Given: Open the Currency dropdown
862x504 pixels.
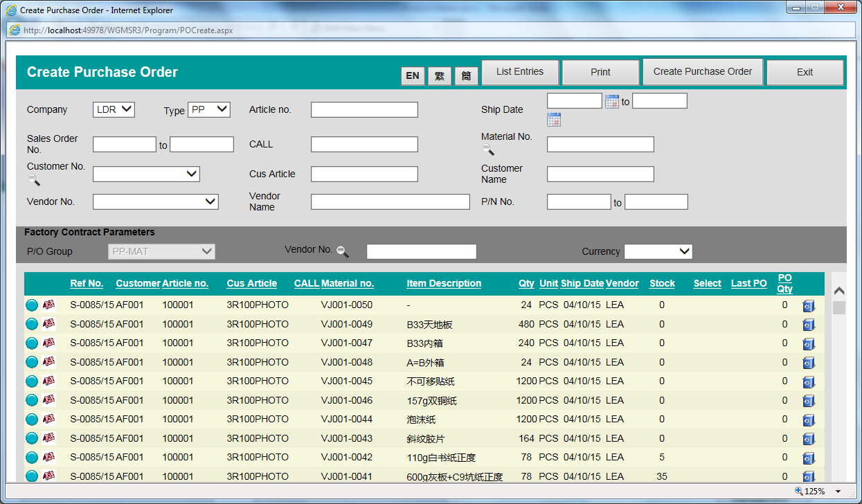Looking at the screenshot, I should [658, 251].
